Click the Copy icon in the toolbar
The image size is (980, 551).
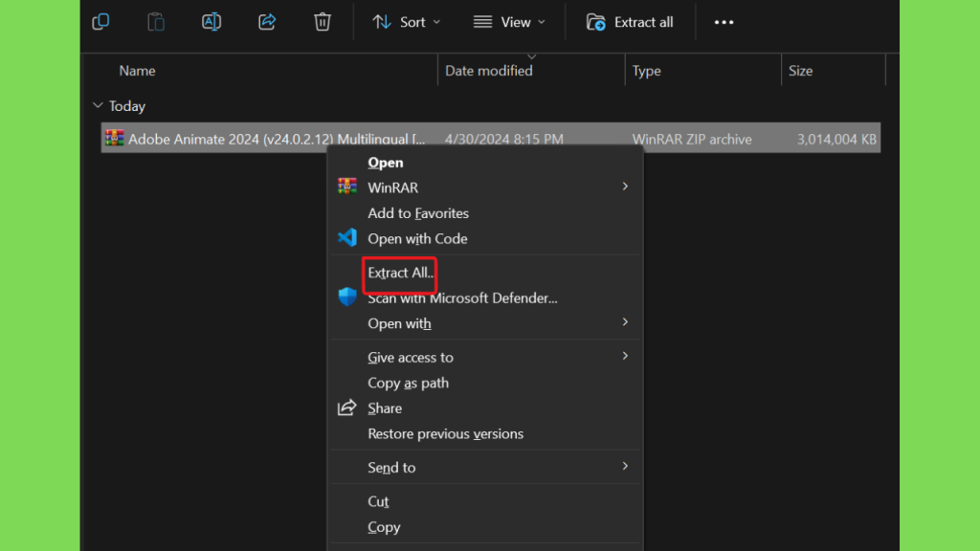click(x=100, y=22)
